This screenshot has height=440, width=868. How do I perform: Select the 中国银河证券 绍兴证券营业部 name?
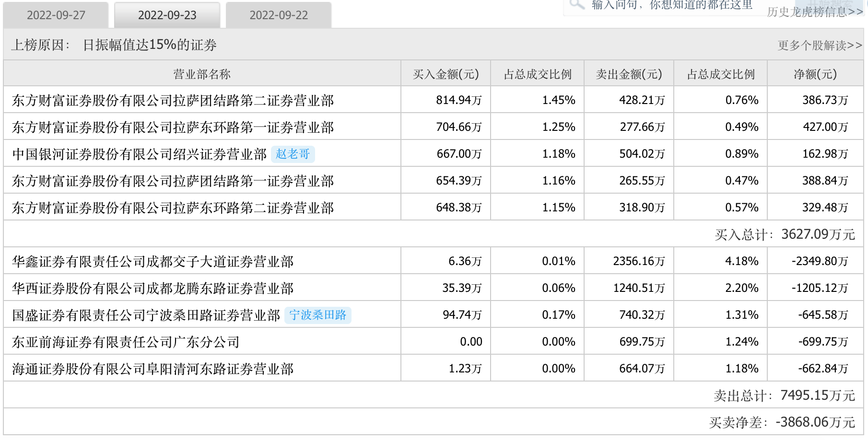pyautogui.click(x=139, y=154)
